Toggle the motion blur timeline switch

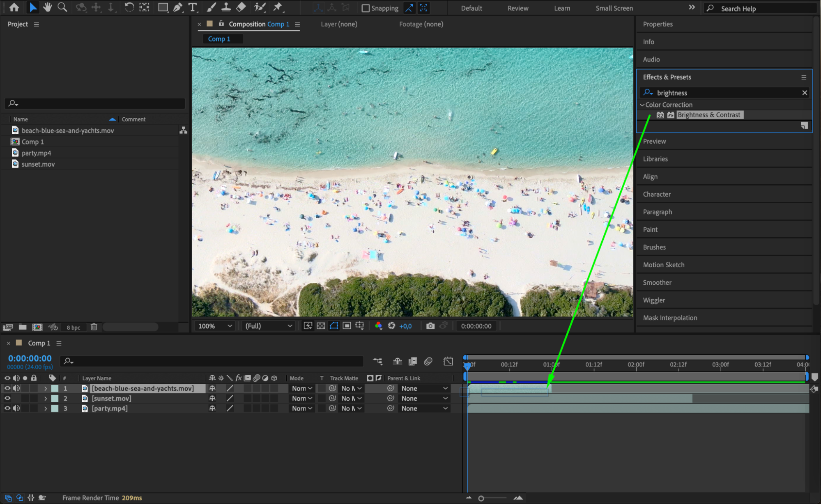(428, 361)
